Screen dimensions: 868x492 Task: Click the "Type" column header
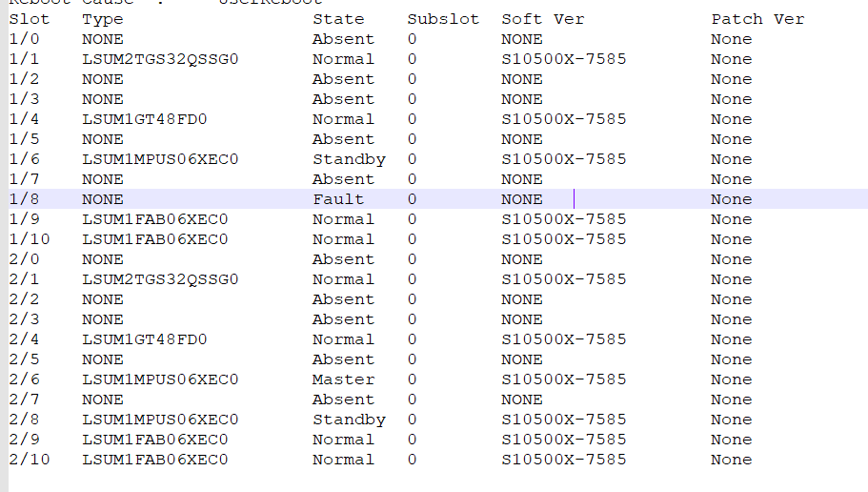[x=103, y=19]
